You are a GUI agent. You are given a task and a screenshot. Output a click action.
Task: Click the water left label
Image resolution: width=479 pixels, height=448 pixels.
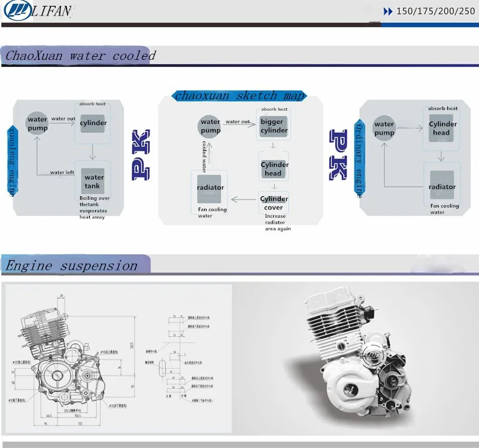tap(62, 172)
